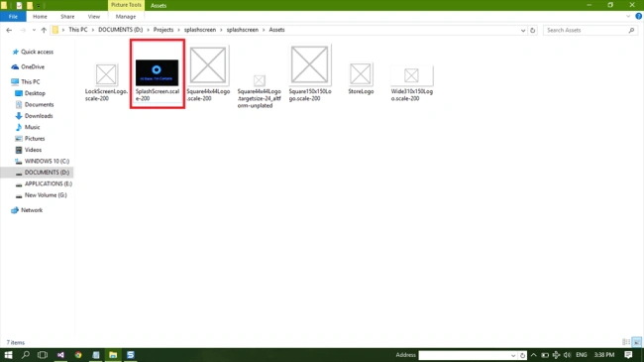Click quick access toolbar new folder icon

30,5
